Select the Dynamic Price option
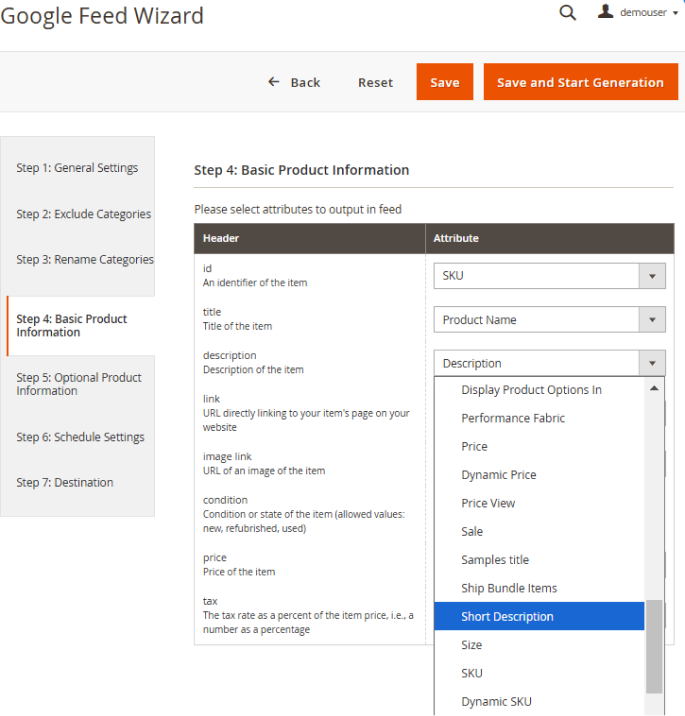 539,475
